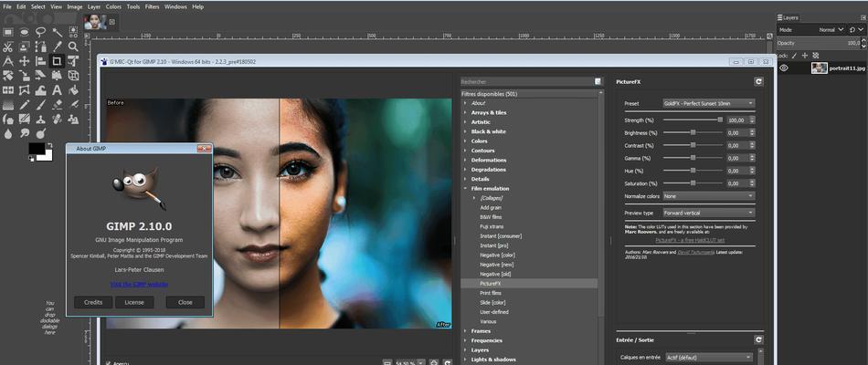Select the Text tool
The height and width of the screenshot is (365, 868).
coord(57,89)
